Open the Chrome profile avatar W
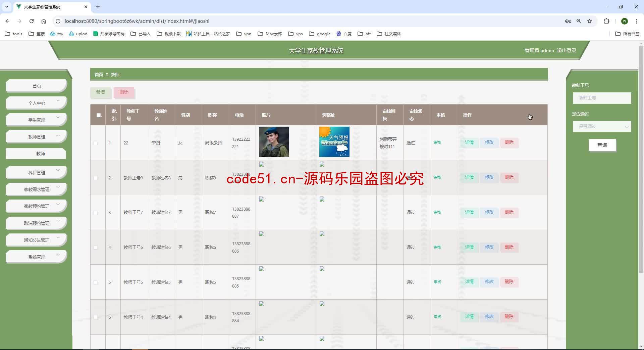 click(624, 21)
